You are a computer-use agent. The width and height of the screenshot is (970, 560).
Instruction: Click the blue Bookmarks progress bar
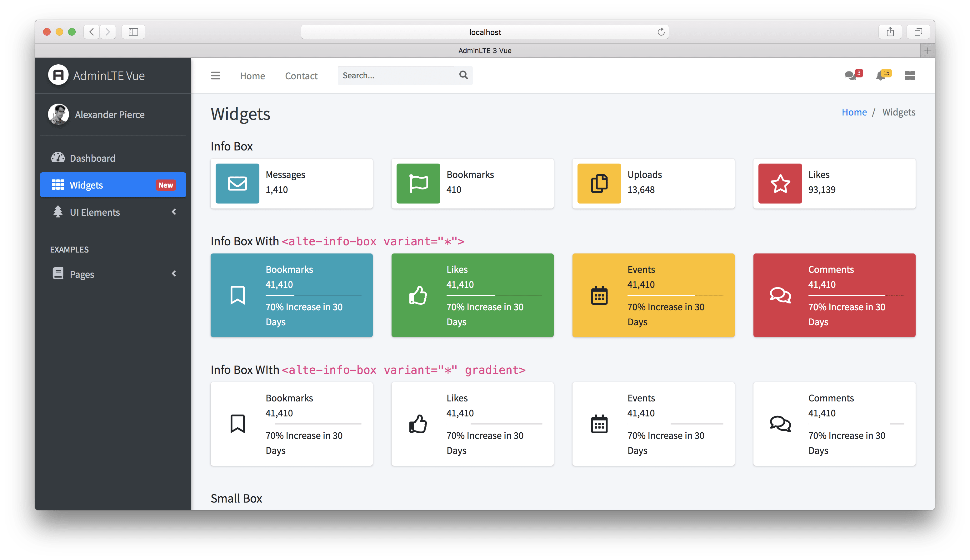pos(313,295)
